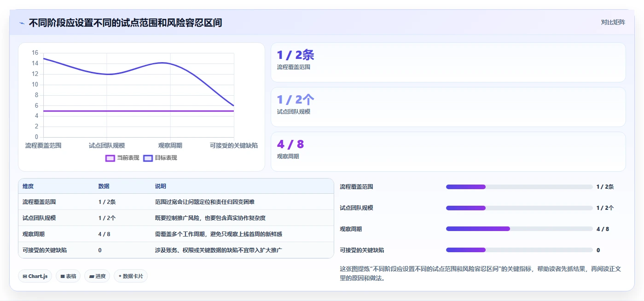Screen dimensions: 644x301
Task: Click the 对比矩阵 label
Action: 613,22
